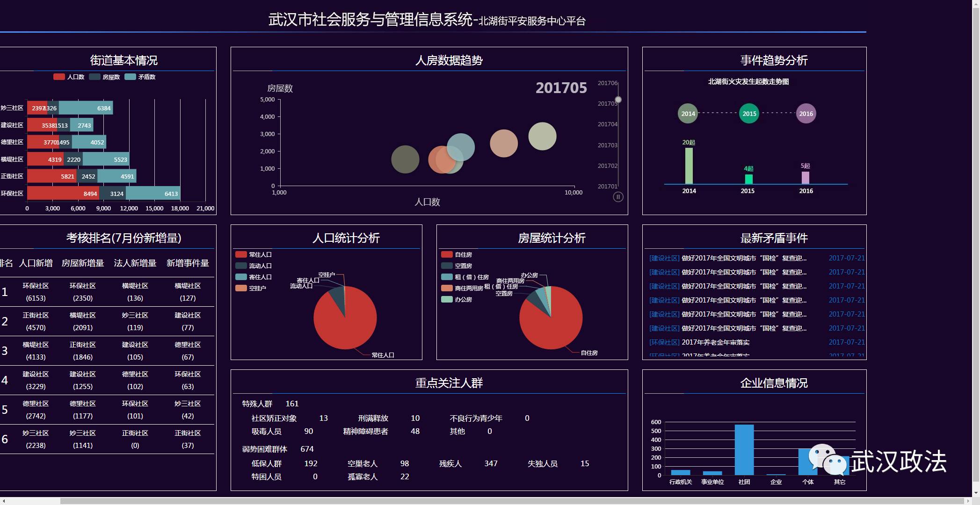The width and height of the screenshot is (980, 505).
Task: Click the rightmost pale bubble in scatter chart
Action: click(x=542, y=136)
